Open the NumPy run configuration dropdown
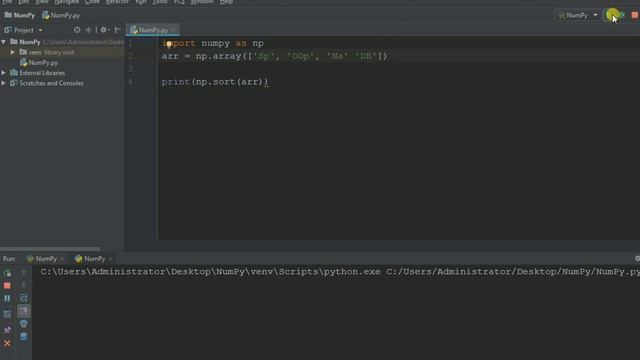 click(x=578, y=15)
